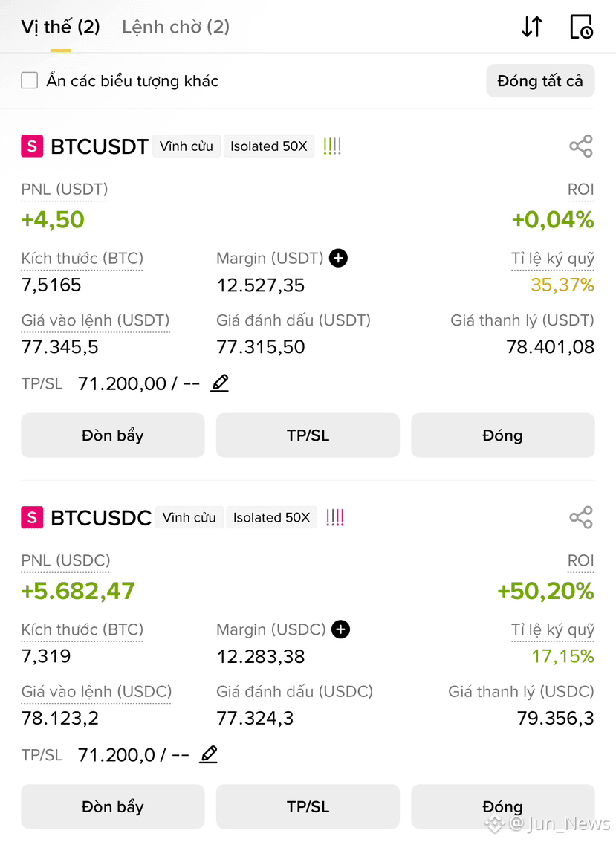This screenshot has height=842, width=616.
Task: Open the position history clock icon
Action: (581, 27)
